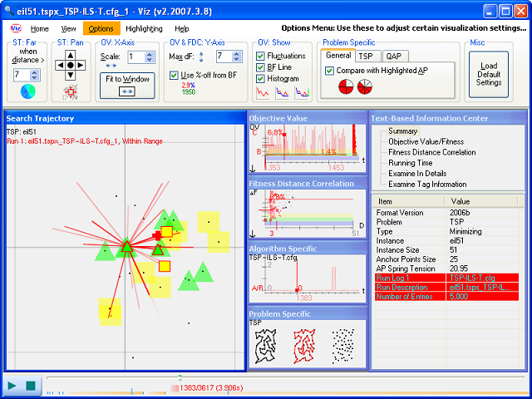Open the View menu
This screenshot has width=532, height=399.
(x=68, y=29)
